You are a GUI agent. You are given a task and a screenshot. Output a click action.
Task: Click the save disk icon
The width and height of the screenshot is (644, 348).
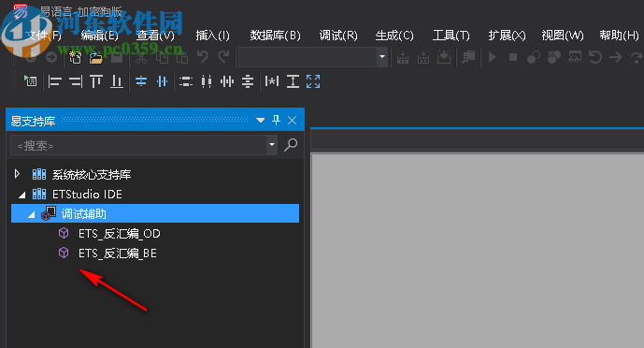pos(117,57)
